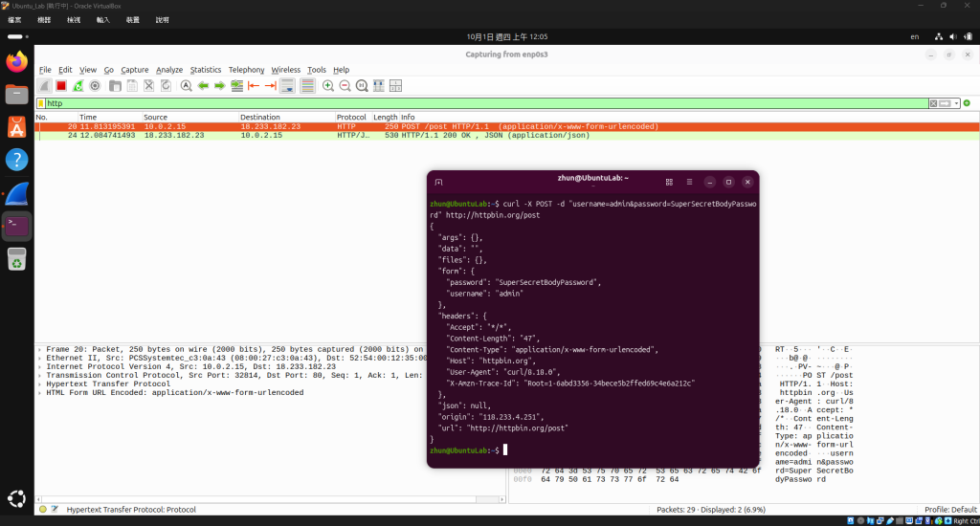Expand the Ethernet II tree node

[x=40, y=359]
